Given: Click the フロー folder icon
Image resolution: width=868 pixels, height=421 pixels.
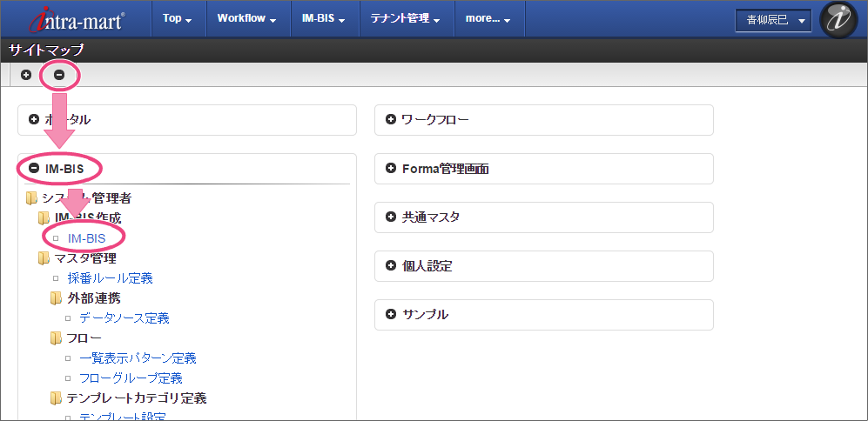Looking at the screenshot, I should click(57, 338).
